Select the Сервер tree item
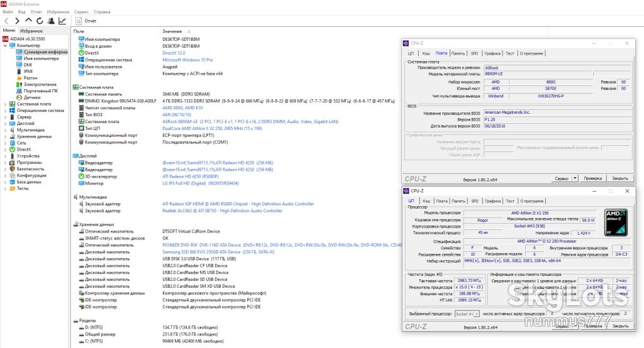Screen dimensions: 644x348 click(x=24, y=117)
